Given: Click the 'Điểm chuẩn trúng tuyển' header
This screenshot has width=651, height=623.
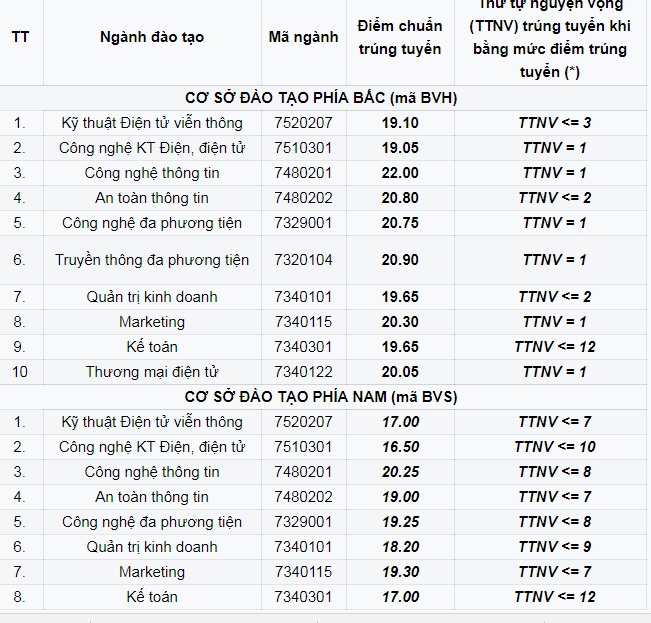Looking at the screenshot, I should click(x=400, y=37).
